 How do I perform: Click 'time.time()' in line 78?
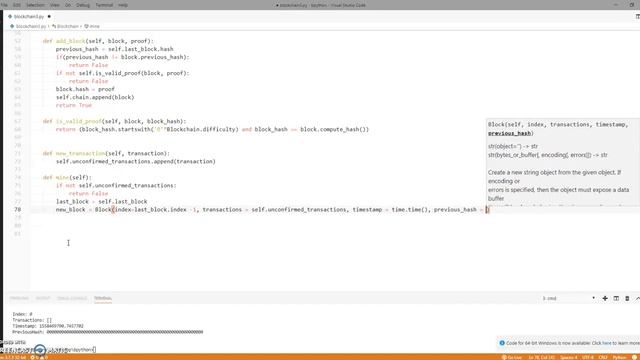tap(409, 209)
